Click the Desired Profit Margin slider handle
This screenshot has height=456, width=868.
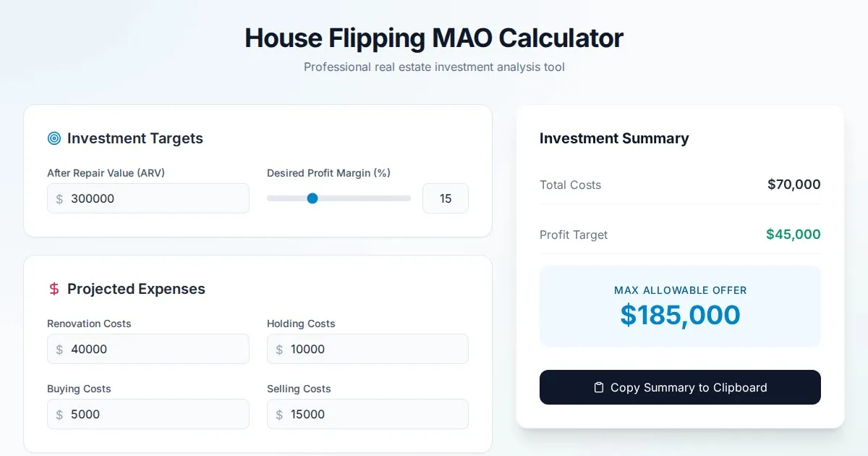[312, 198]
